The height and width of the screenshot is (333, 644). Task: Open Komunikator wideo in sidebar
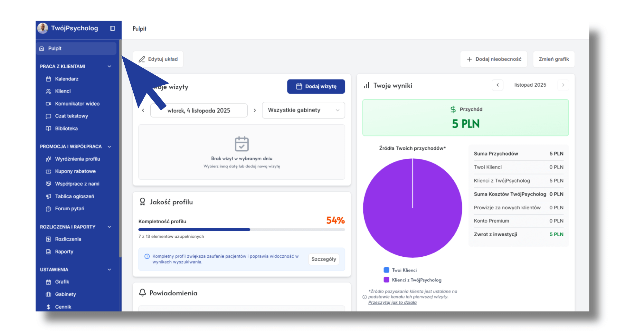tap(77, 104)
